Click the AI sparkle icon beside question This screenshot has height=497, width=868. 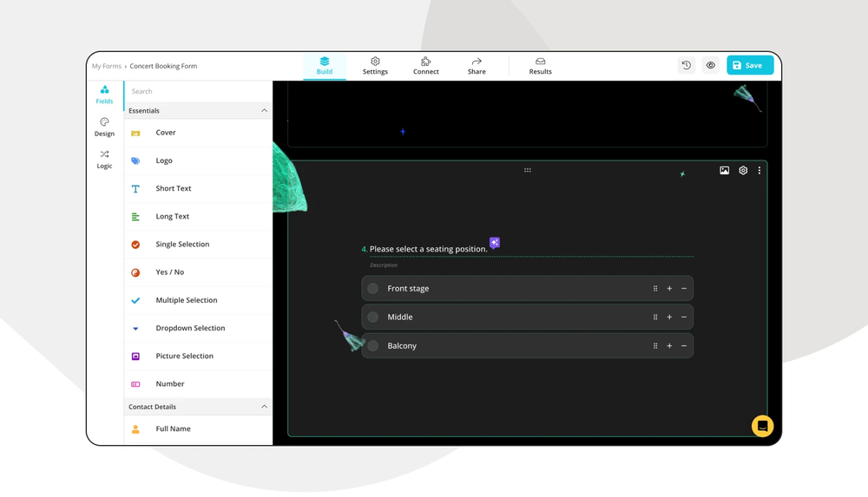tap(494, 243)
